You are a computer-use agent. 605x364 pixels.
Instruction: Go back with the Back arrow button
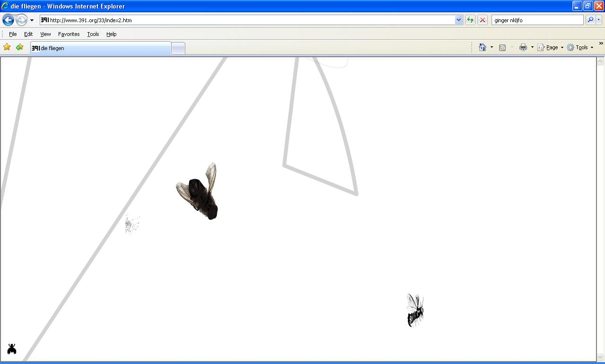point(8,20)
